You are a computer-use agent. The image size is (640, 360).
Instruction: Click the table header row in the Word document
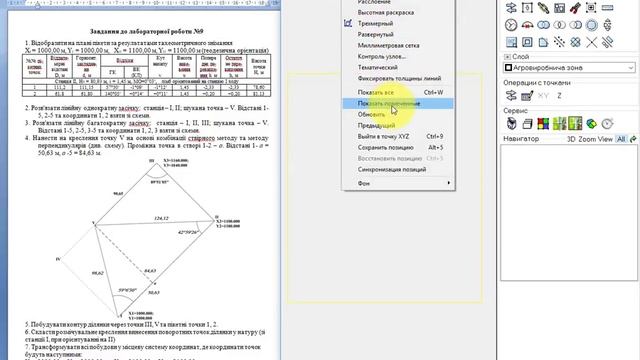coord(147,66)
